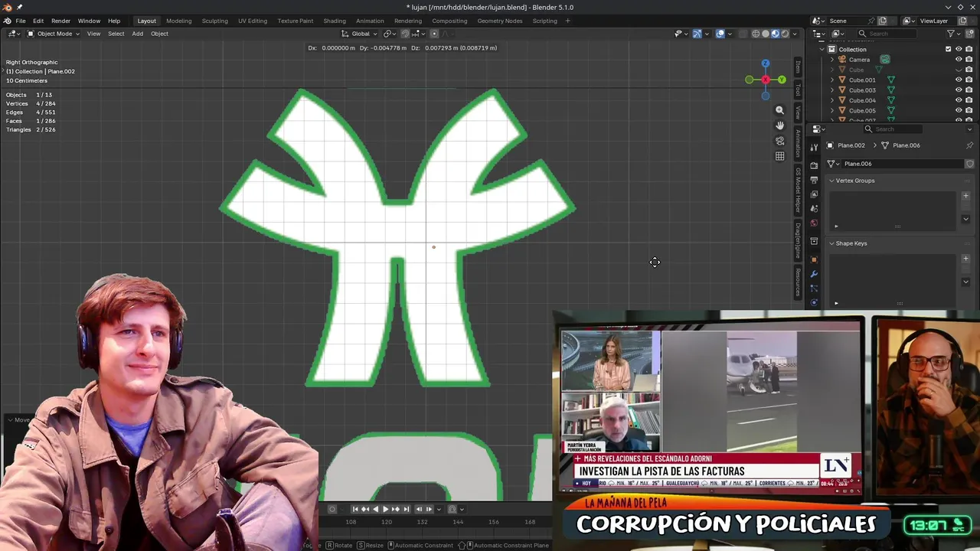This screenshot has width=980, height=551.
Task: Hide Cube.001 using its eye icon
Action: point(959,80)
